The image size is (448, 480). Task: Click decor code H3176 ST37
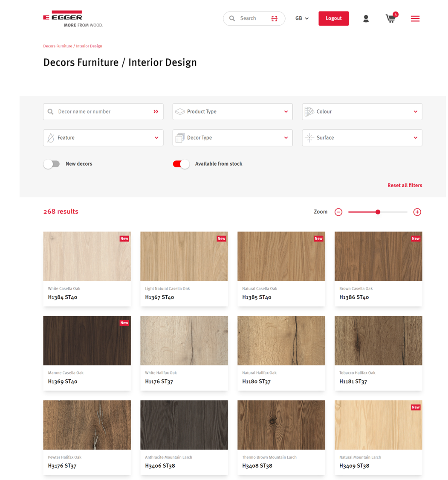pos(62,466)
